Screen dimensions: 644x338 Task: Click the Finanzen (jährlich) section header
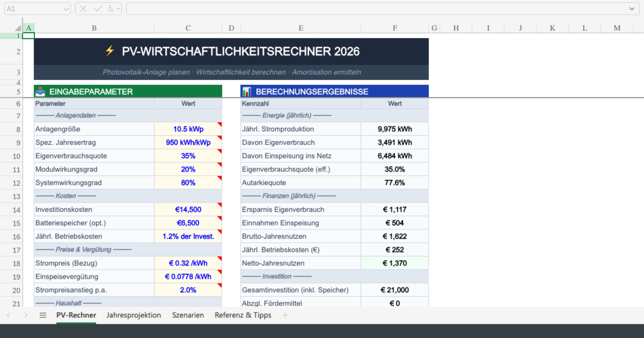[335, 196]
